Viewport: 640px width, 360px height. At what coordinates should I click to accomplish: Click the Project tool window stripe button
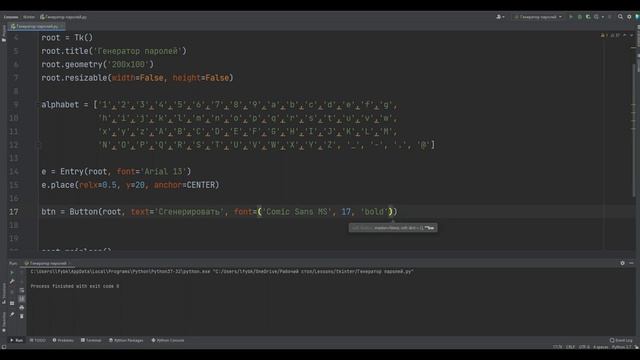4,33
